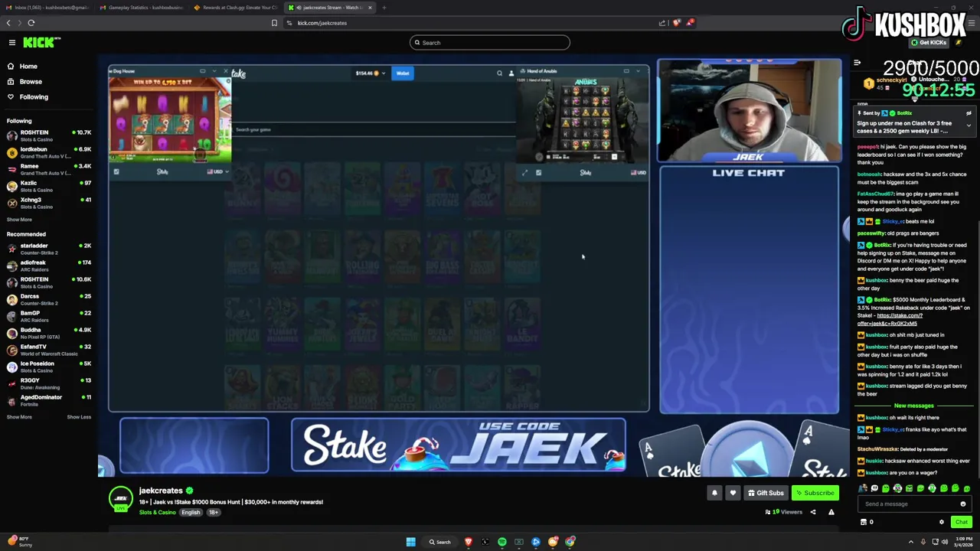Go back in browser history
This screenshot has height=551, width=980.
(x=8, y=23)
